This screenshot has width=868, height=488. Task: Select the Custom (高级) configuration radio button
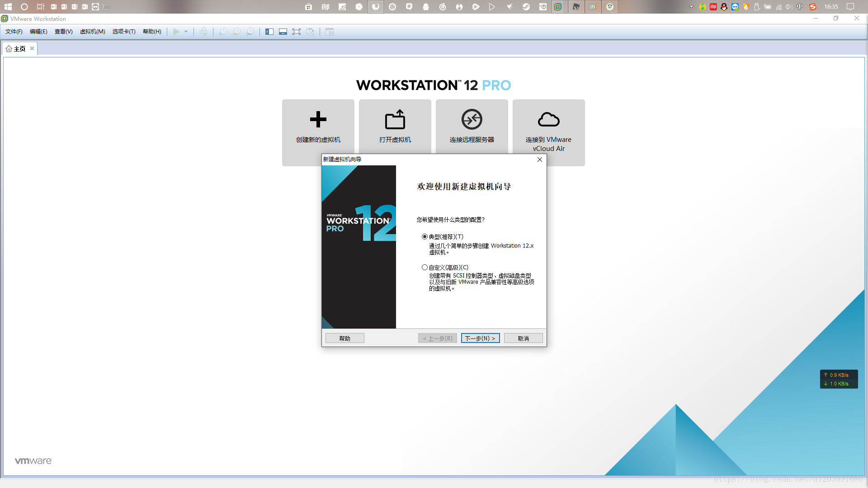(425, 267)
